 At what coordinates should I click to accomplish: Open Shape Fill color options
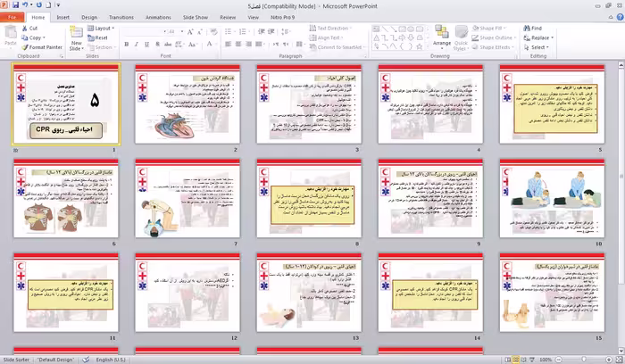pyautogui.click(x=489, y=29)
